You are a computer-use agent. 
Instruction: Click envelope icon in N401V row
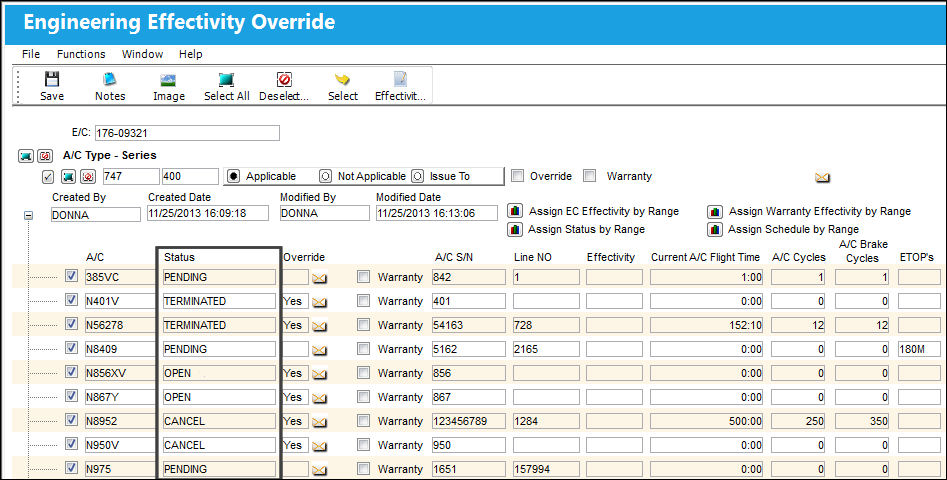[x=319, y=302]
